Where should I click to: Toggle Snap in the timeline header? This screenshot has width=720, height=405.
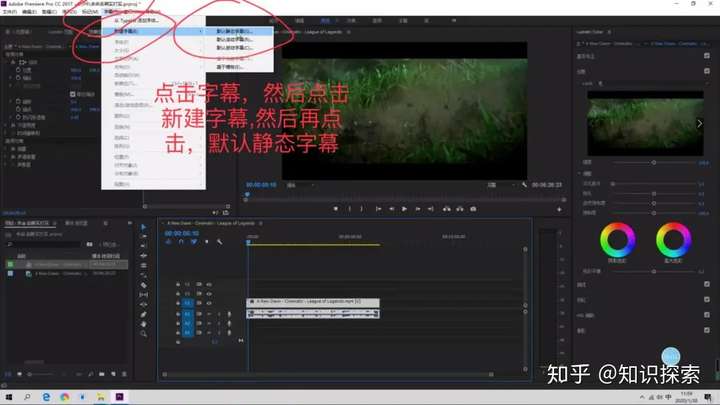181,242
